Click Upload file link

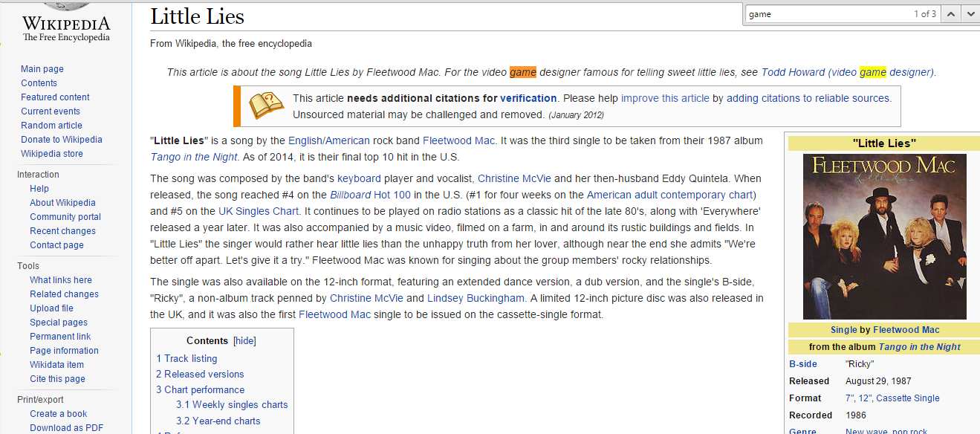51,308
